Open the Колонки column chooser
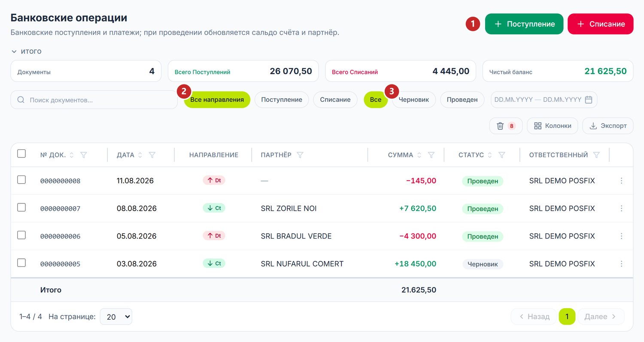This screenshot has width=644, height=342. click(553, 126)
